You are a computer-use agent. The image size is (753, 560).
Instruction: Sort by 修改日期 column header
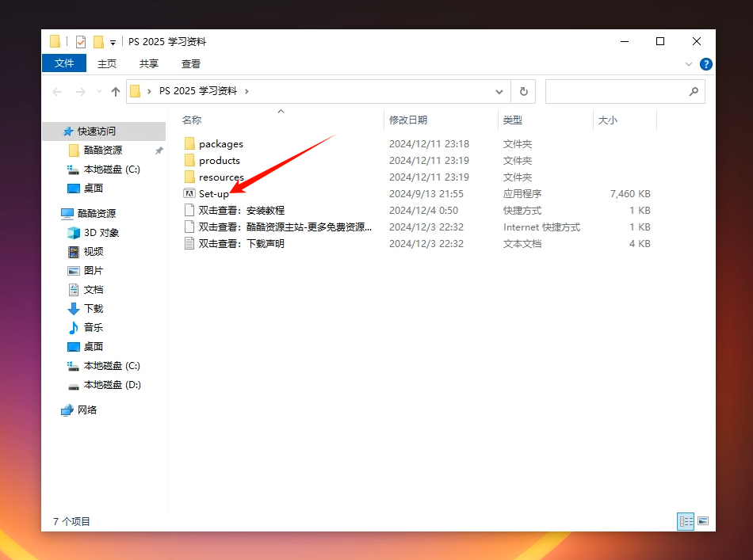408,120
